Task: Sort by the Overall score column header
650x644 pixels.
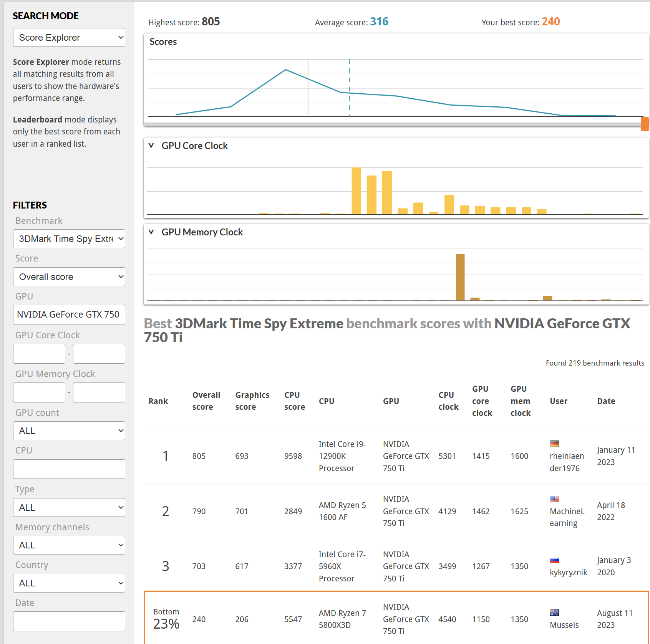Action: (x=206, y=401)
